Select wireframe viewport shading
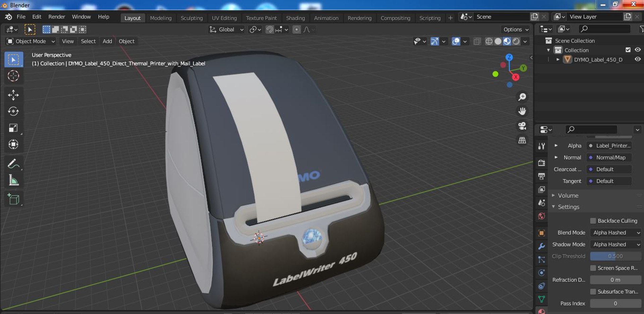This screenshot has height=314, width=644. point(489,41)
